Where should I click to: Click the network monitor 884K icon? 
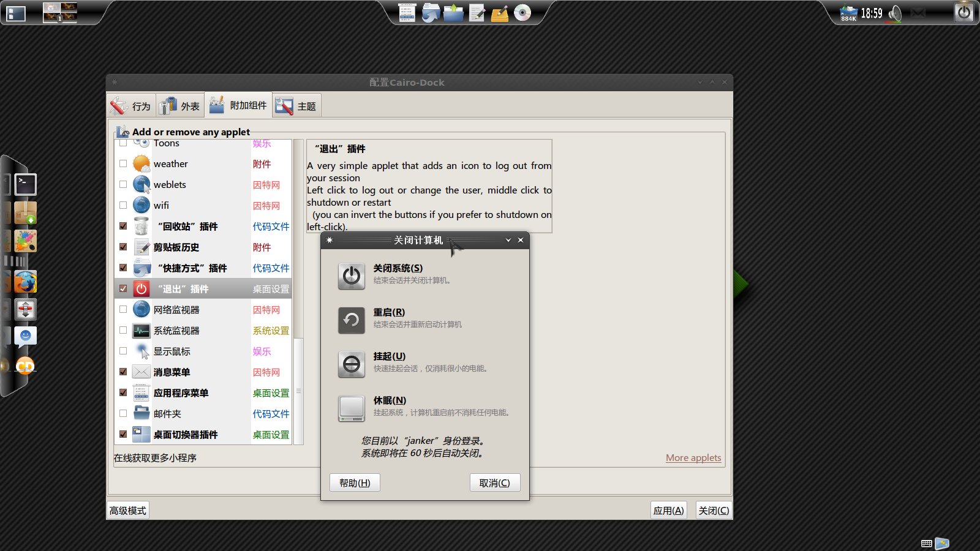click(848, 13)
